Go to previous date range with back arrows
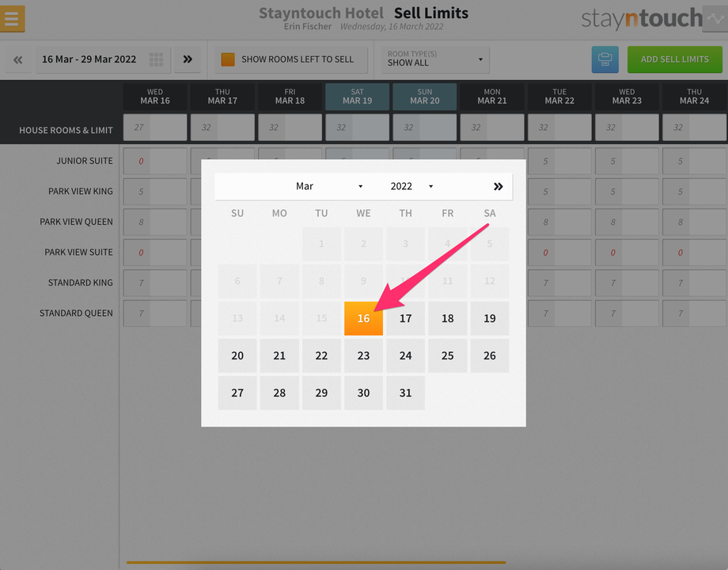This screenshot has width=728, height=570. [18, 59]
